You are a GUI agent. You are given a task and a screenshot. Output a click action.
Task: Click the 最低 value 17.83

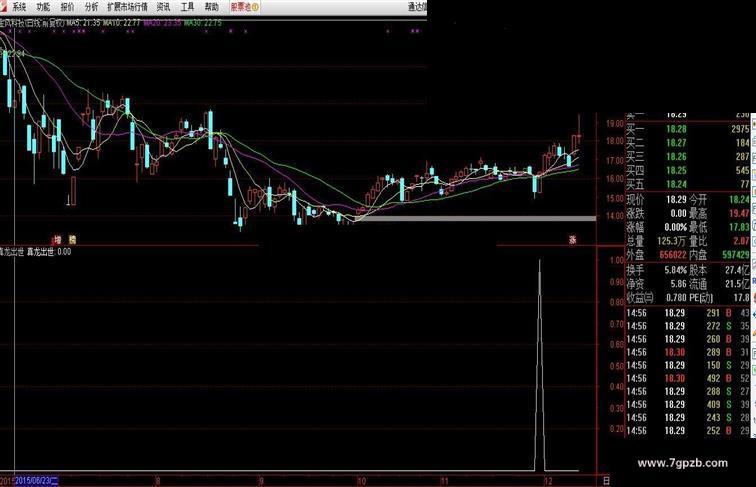coord(739,227)
